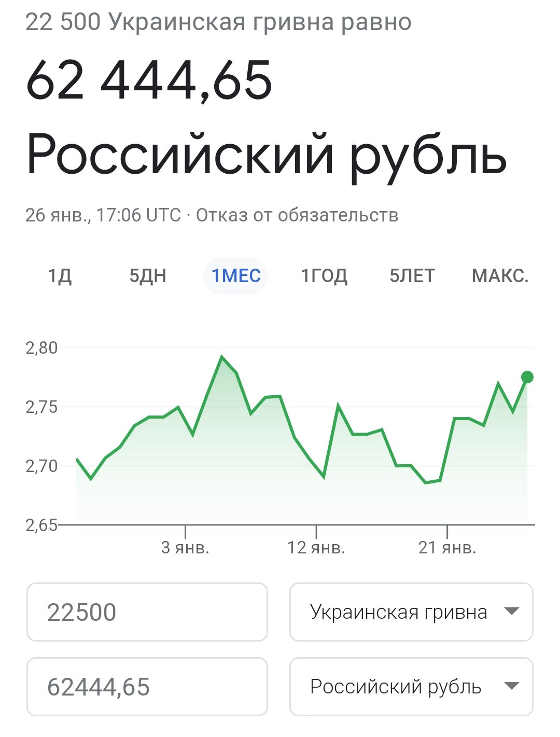Click the 3 янв. date axis marker
Viewport: 560px width, 737px height.
click(x=185, y=548)
